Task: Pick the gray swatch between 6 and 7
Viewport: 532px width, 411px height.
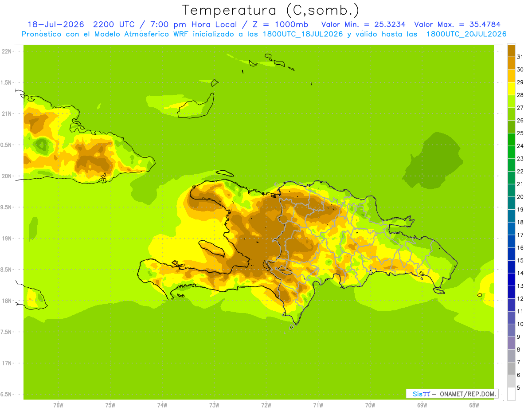Action: coord(511,368)
